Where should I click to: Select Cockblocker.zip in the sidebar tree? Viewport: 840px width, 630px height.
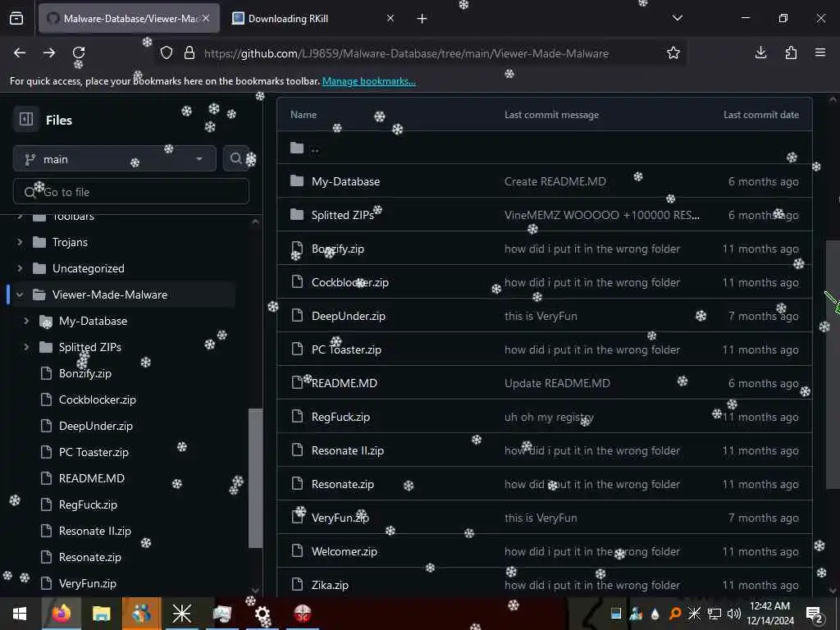(x=98, y=399)
